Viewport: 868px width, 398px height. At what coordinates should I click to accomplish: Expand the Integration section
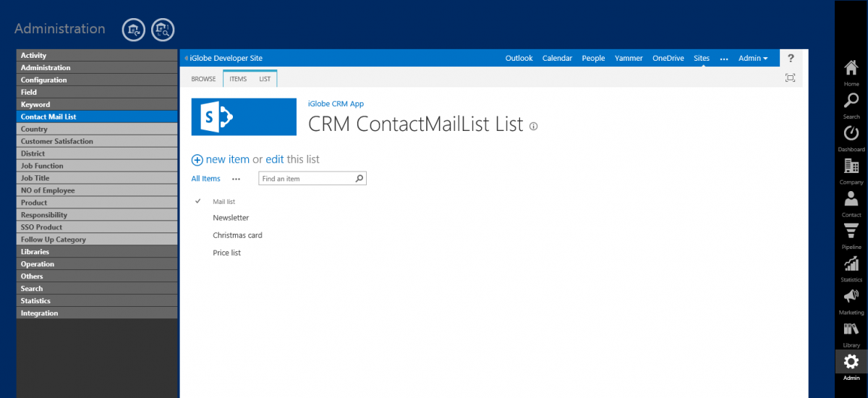point(97,313)
